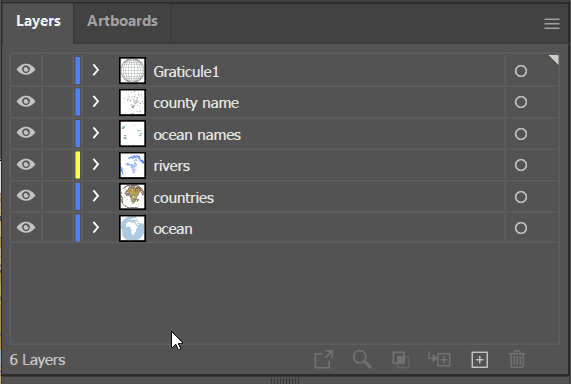The image size is (571, 384).
Task: Expand the county name layer
Action: (96, 101)
